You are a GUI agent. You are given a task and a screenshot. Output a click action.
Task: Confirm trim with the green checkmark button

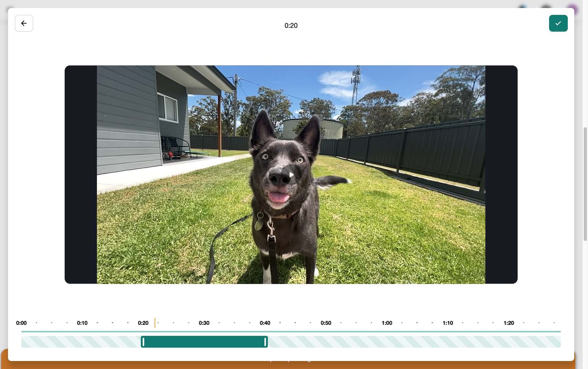point(558,23)
